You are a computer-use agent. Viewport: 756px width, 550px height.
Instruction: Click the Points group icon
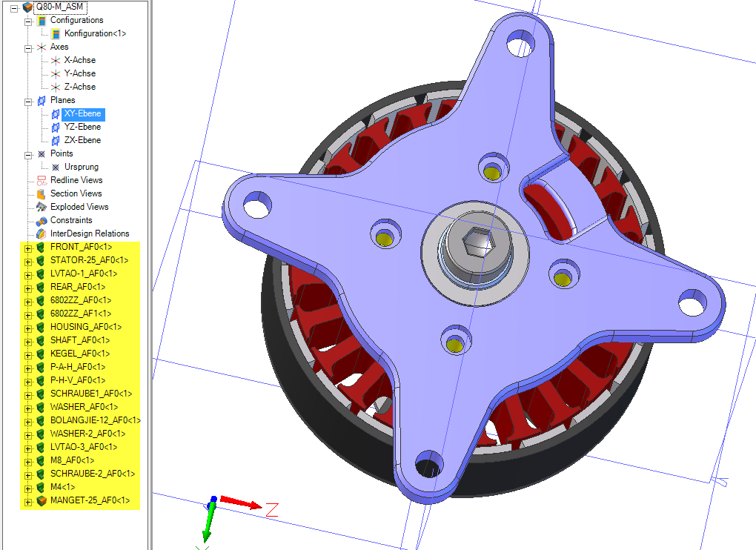42,154
